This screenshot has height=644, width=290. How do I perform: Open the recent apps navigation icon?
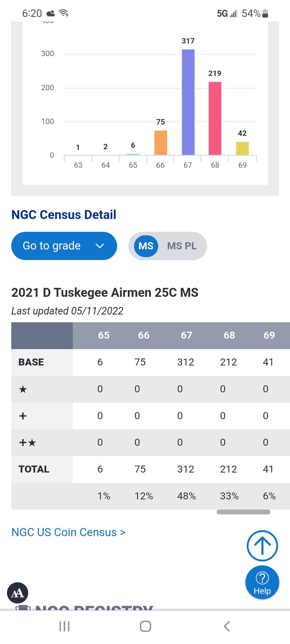pyautogui.click(x=64, y=626)
